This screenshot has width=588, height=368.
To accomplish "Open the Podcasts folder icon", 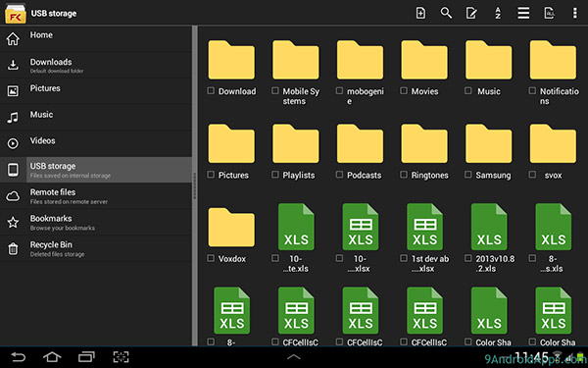I will coord(360,143).
